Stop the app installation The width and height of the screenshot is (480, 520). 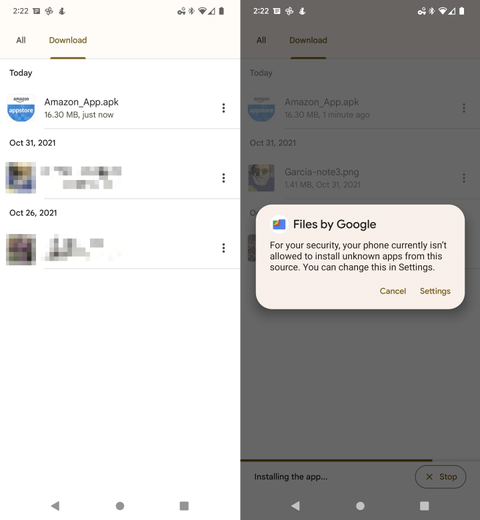(440, 477)
